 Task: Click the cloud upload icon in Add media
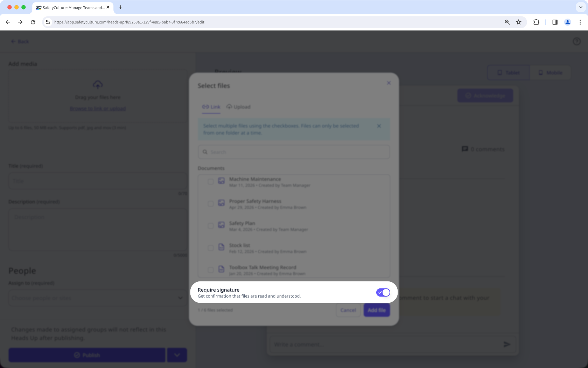pos(98,85)
